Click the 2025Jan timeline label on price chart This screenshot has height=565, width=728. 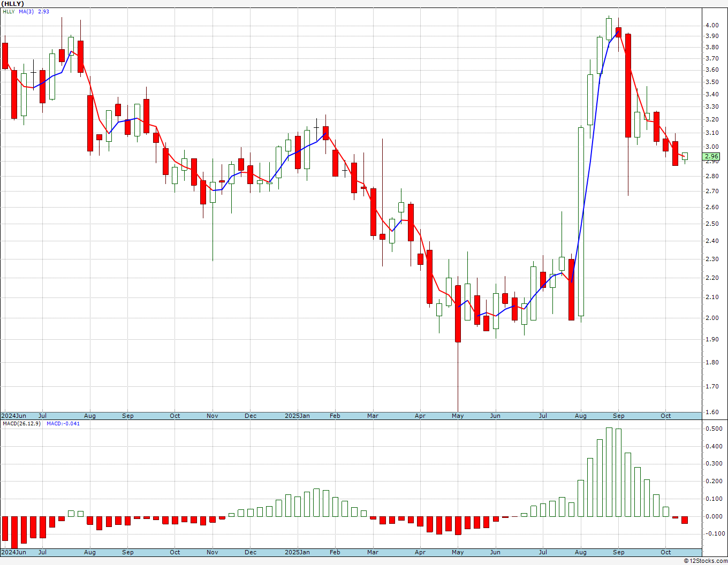(297, 416)
